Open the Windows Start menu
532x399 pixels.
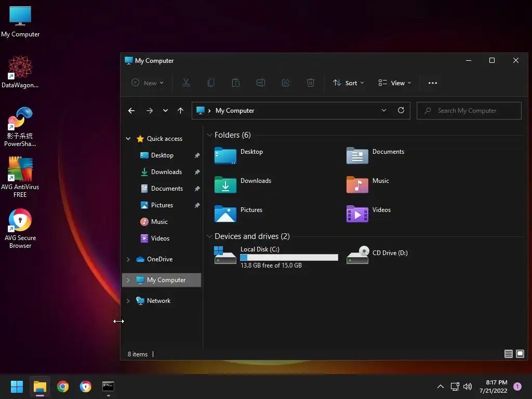point(17,387)
